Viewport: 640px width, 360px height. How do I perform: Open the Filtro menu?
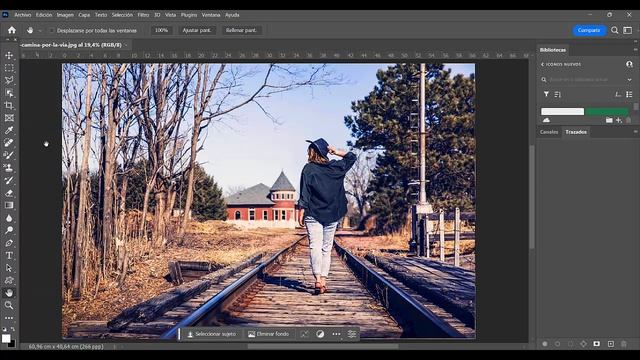coord(143,15)
